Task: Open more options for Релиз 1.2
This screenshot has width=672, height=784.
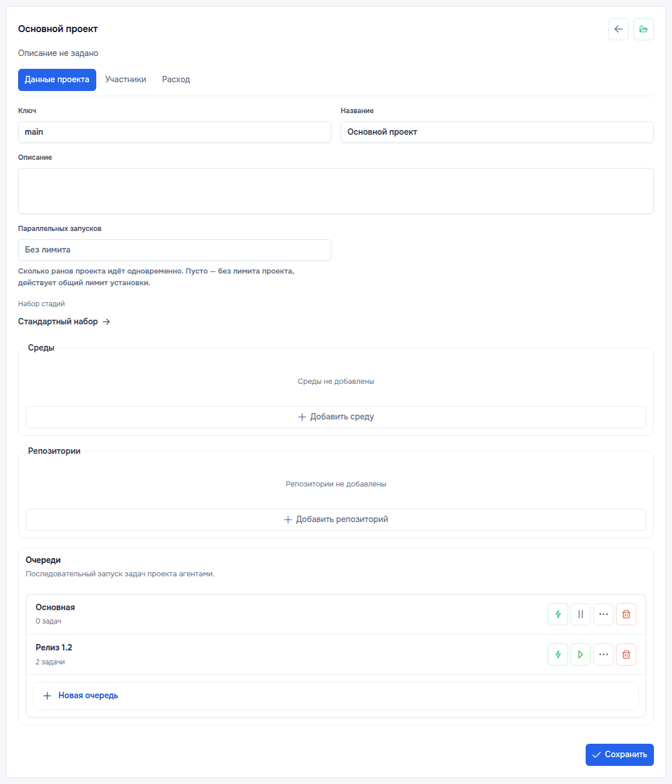Action: point(603,654)
